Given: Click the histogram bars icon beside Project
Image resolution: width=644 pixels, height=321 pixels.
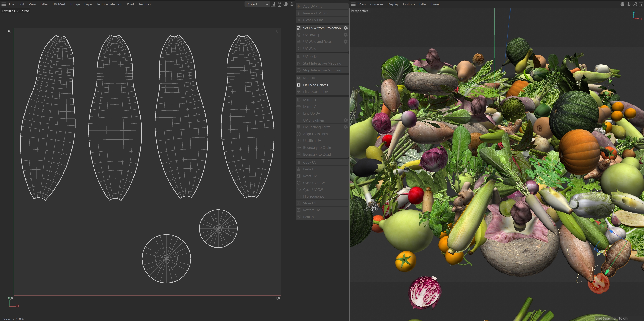Looking at the screenshot, I should click(273, 4).
